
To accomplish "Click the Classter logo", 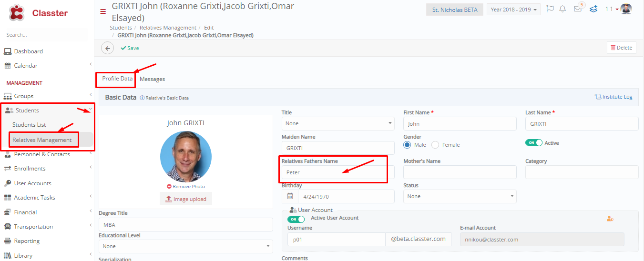I will tap(38, 13).
